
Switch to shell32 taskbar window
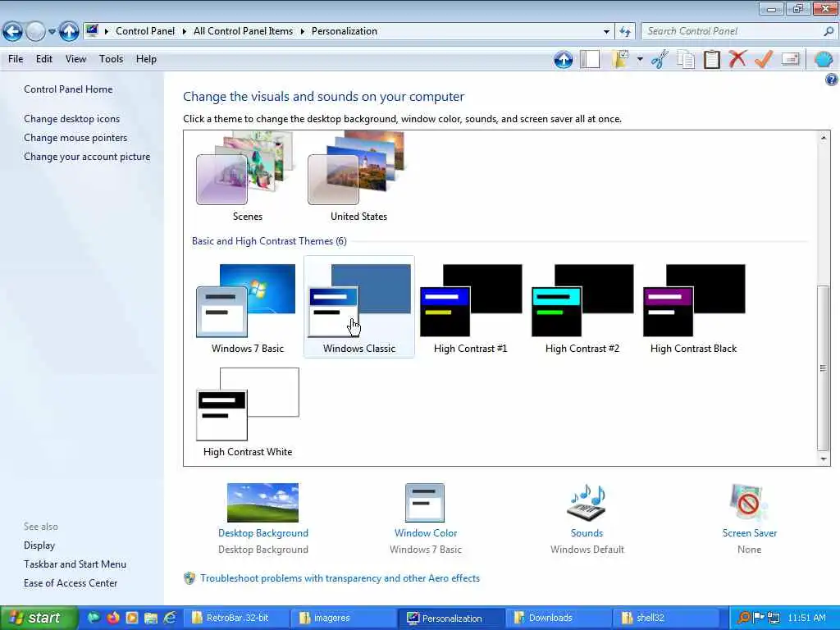point(665,618)
